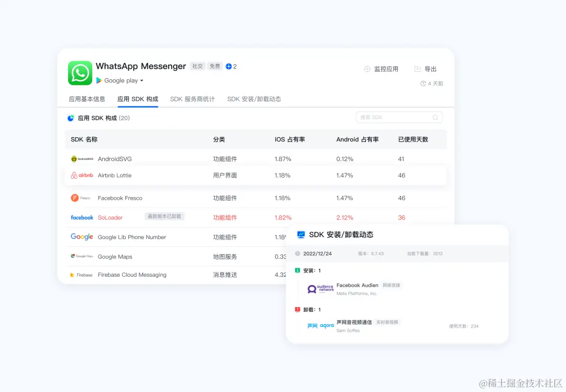Click 用户界面 category in Airbnb Lottie row

tap(225, 176)
